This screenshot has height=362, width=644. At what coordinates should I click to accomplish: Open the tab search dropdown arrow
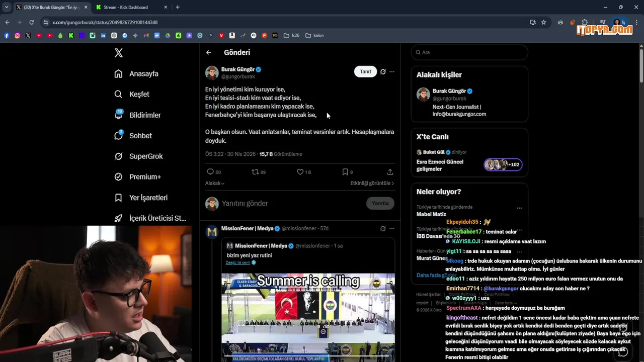6,7
